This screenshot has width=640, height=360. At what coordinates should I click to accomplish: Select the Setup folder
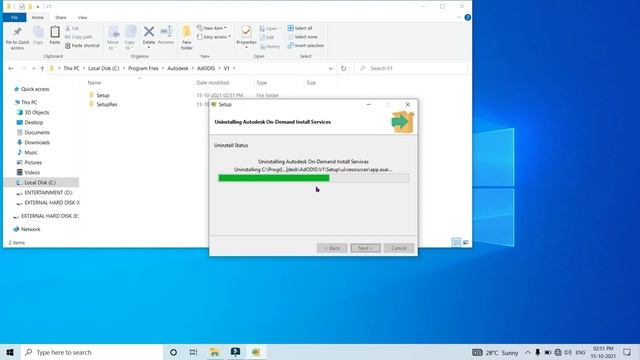click(103, 95)
